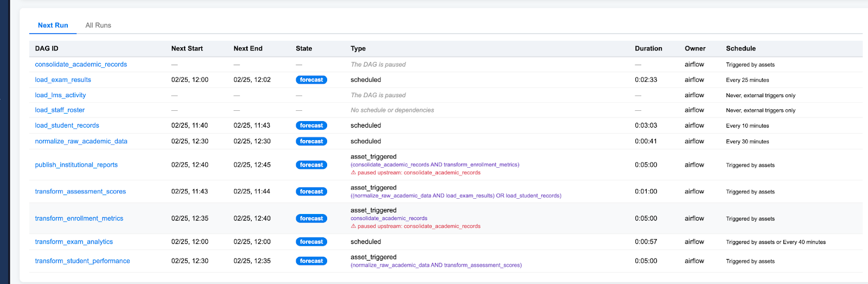Image resolution: width=868 pixels, height=284 pixels.
Task: Open the load_exam_results DAG link
Action: tap(63, 80)
